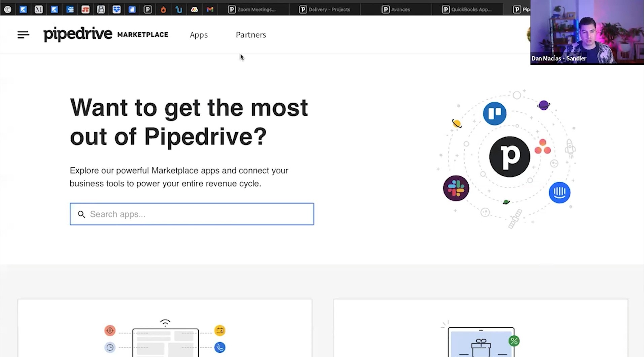Screen dimensions: 644x357
Task: Click the heading "Want to get the most out of Pipedrive?"
Action: click(189, 122)
